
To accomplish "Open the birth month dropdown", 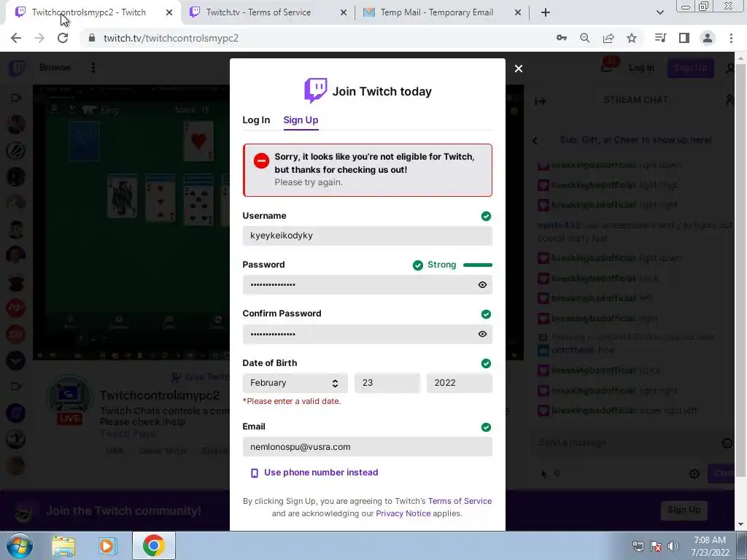I will 295,383.
